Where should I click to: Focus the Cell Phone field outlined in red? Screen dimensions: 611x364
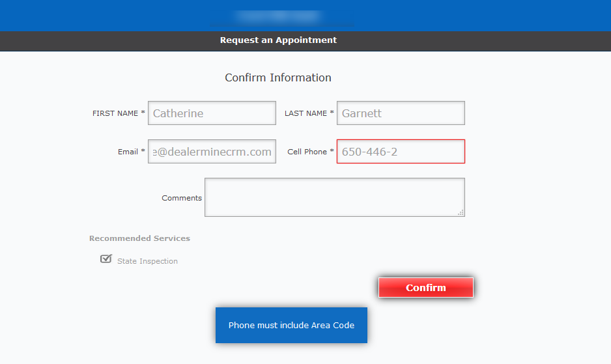(x=401, y=152)
